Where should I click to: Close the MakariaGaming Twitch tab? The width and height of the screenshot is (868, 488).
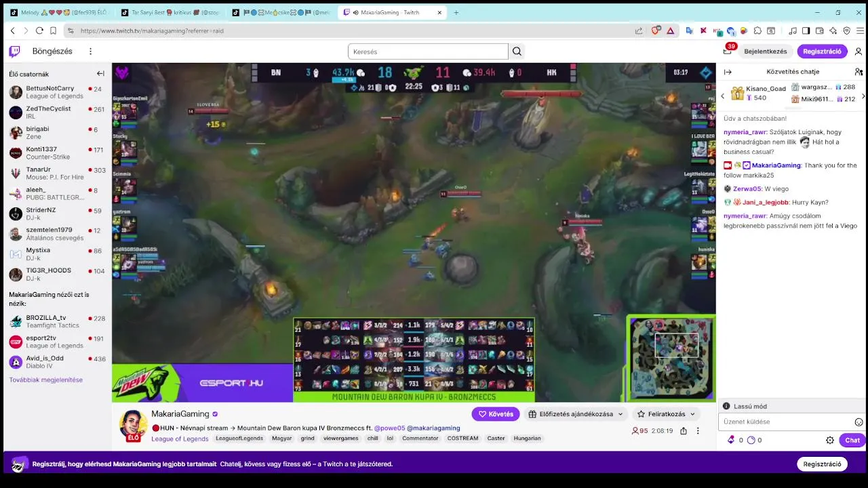coord(439,12)
